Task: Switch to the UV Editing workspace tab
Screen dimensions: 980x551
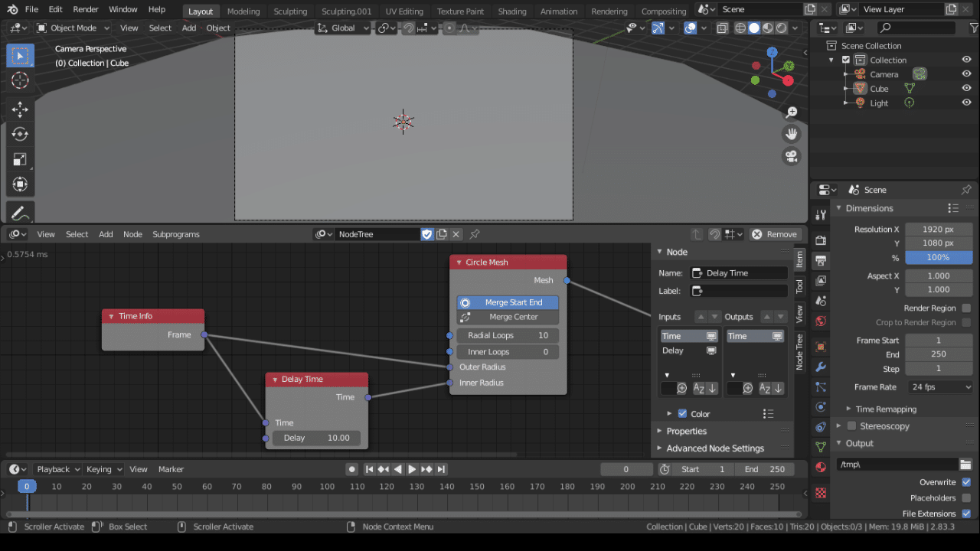Action: coord(404,11)
